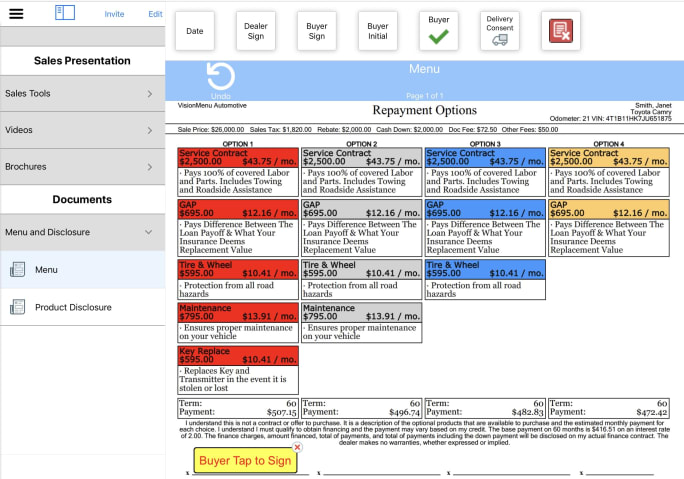The width and height of the screenshot is (684, 479).
Task: Click the Invite link
Action: (114, 14)
